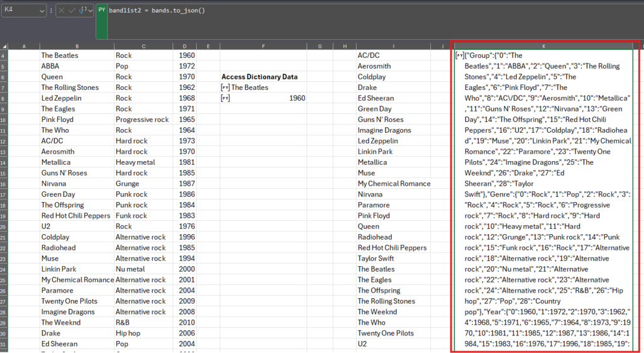This screenshot has width=644, height=353.
Task: Click the PY icon at the start of the JSON cell
Action: coord(460,55)
